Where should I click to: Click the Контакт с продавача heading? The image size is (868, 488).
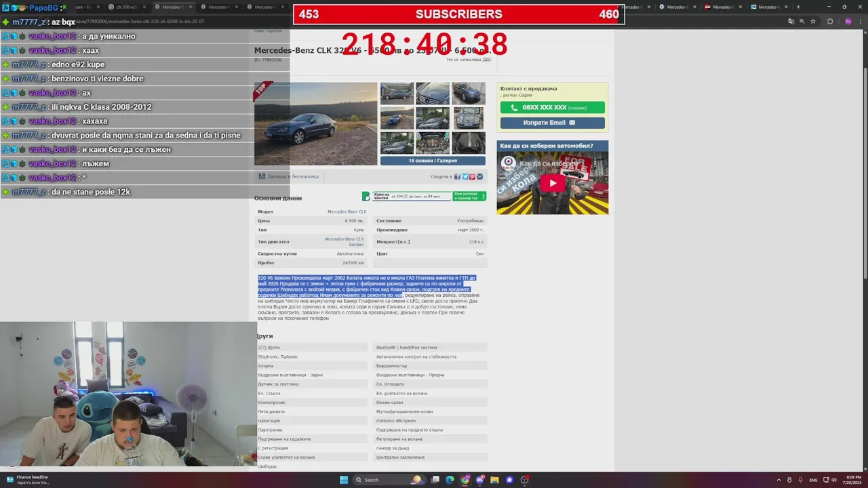tap(528, 89)
